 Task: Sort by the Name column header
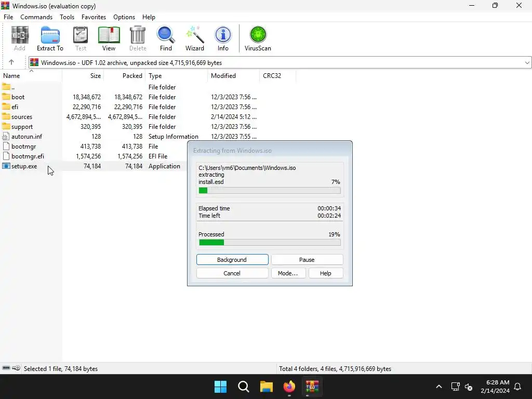point(31,76)
